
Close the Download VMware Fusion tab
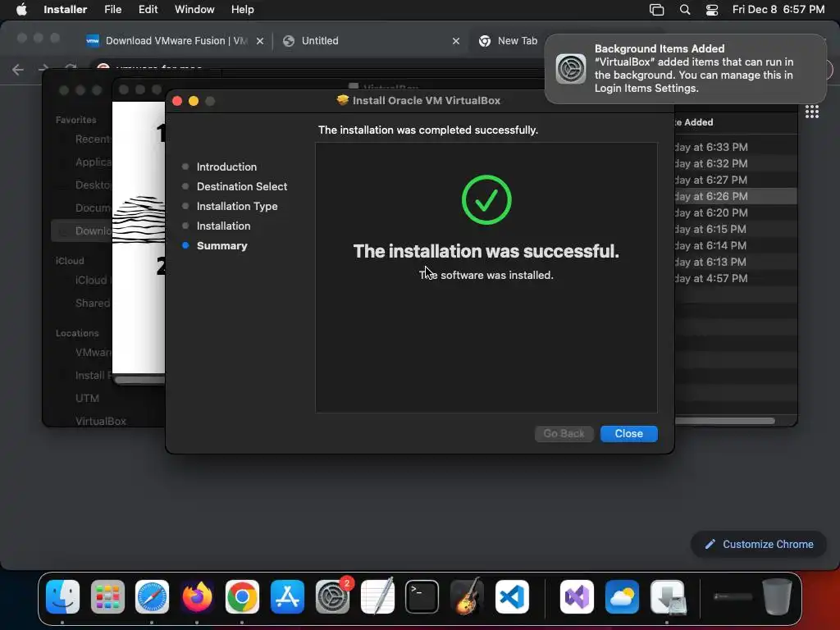point(260,41)
